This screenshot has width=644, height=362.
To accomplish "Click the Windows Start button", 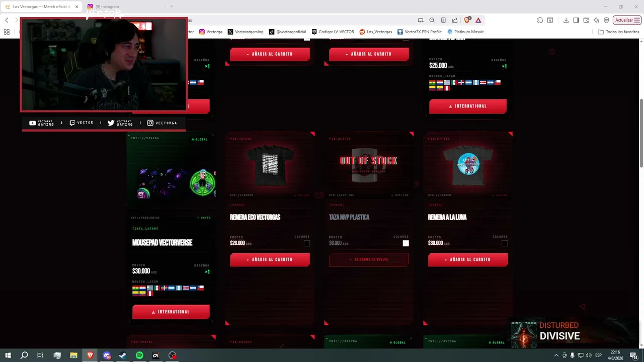I will tap(8, 355).
